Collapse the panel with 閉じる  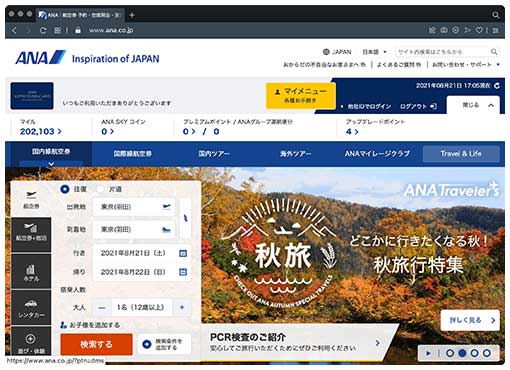(473, 105)
